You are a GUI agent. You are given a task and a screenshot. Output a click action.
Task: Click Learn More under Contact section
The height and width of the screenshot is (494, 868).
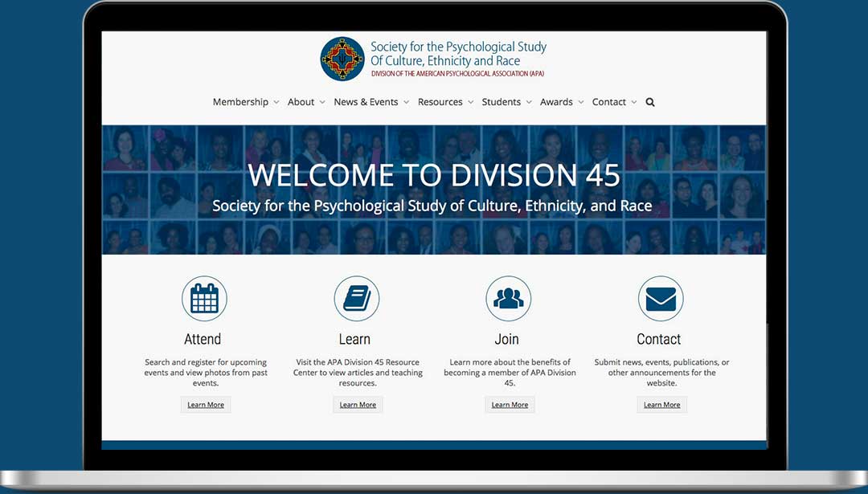(x=661, y=405)
